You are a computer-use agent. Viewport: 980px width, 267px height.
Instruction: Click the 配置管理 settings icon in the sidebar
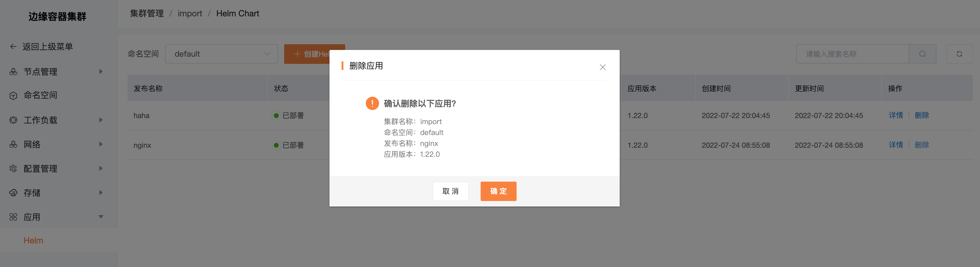point(13,168)
